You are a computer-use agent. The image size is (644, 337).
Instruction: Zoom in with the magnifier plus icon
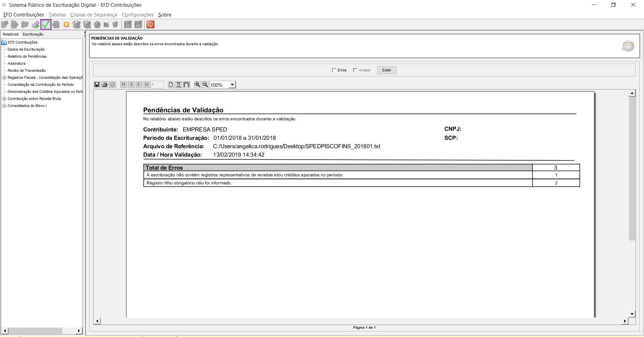tap(198, 85)
